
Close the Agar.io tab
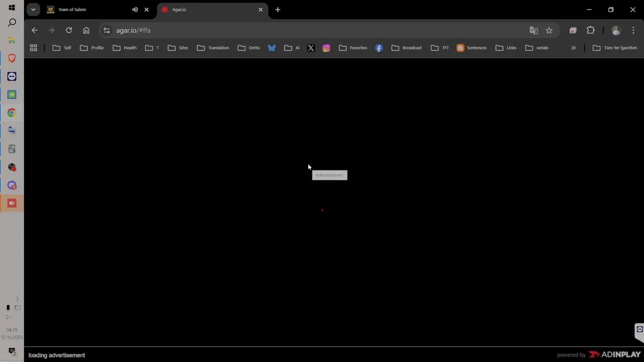pyautogui.click(x=261, y=10)
